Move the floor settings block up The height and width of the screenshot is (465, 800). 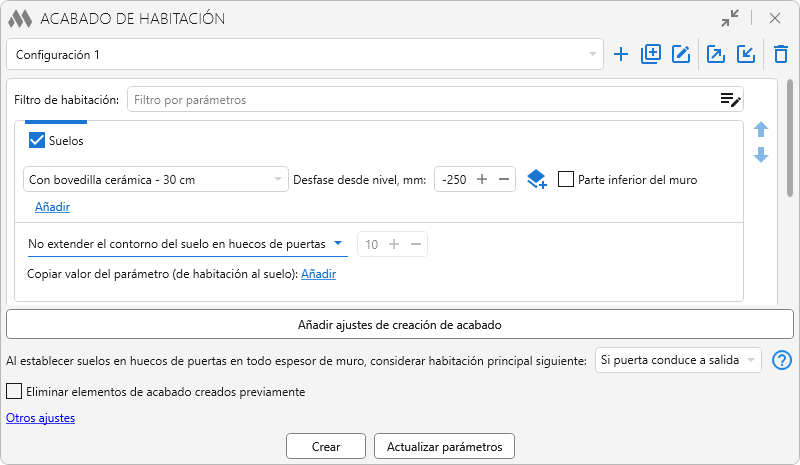point(761,130)
